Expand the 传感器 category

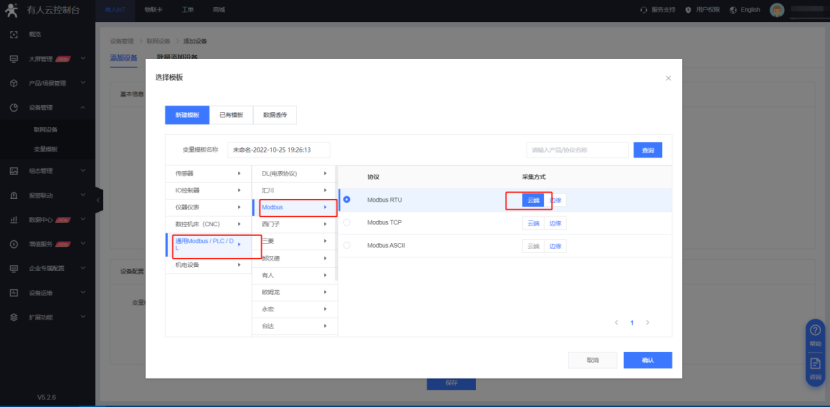tap(205, 173)
